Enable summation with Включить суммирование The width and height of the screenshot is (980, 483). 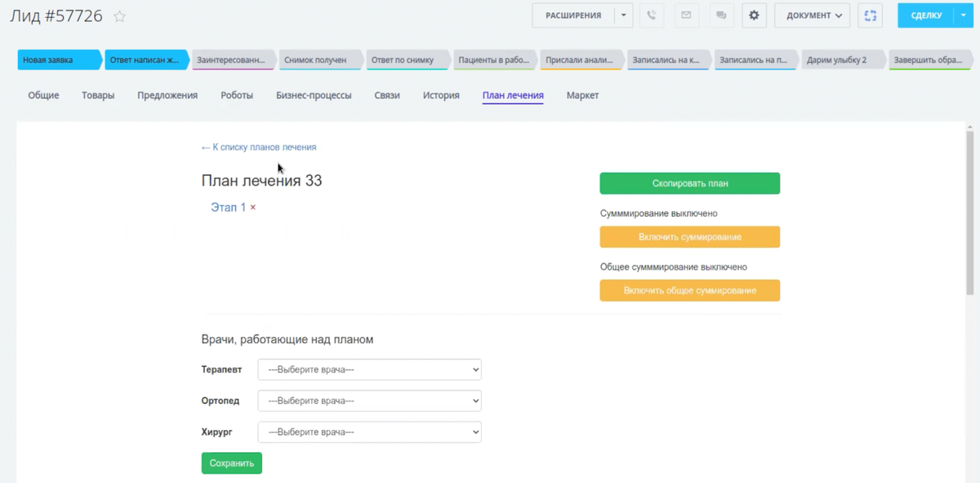pos(689,237)
